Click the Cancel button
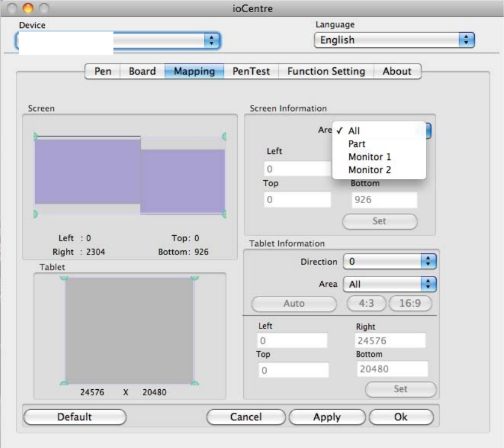The width and height of the screenshot is (504, 448). pos(246,417)
